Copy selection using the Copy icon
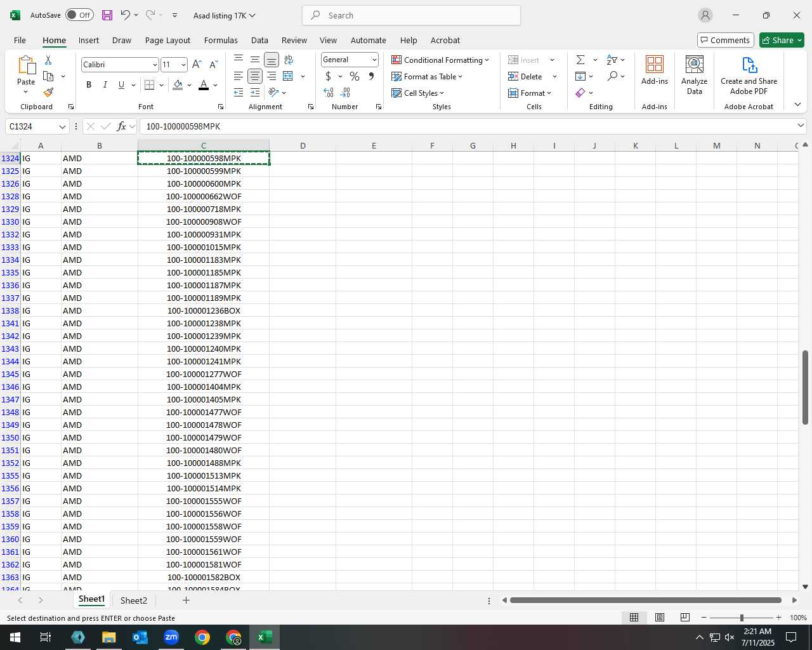The width and height of the screenshot is (812, 650). point(48,76)
